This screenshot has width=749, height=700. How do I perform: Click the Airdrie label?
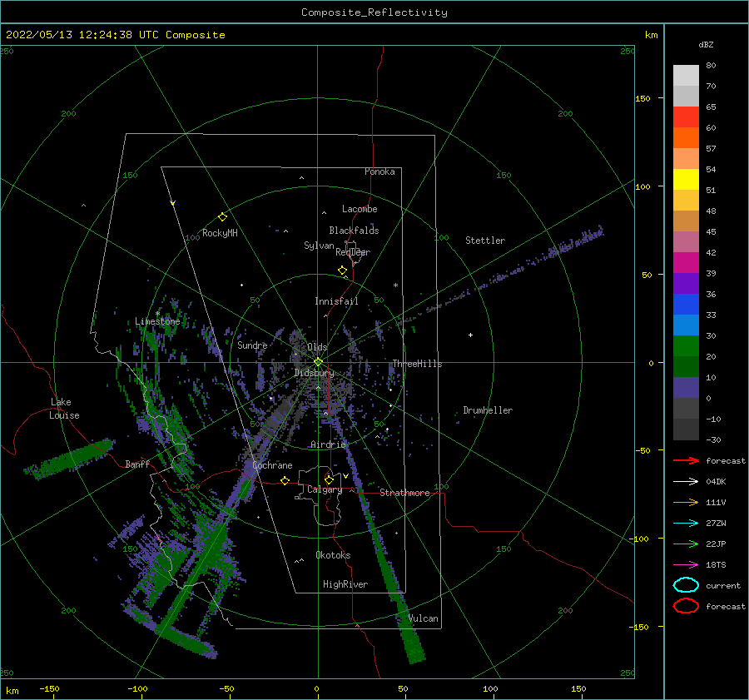click(x=328, y=444)
